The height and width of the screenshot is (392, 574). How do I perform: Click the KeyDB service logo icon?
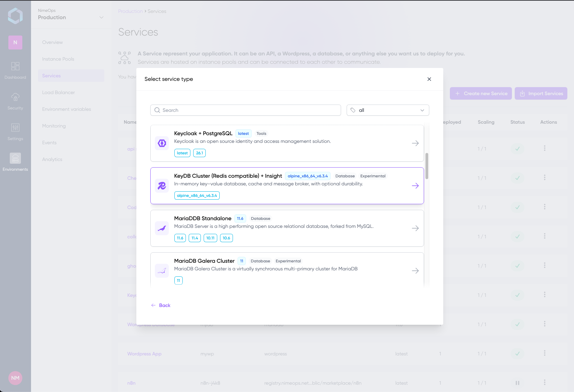[162, 186]
